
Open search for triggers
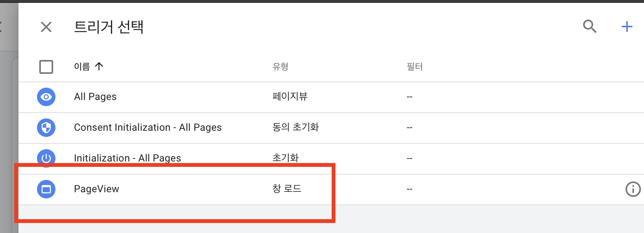point(589,27)
